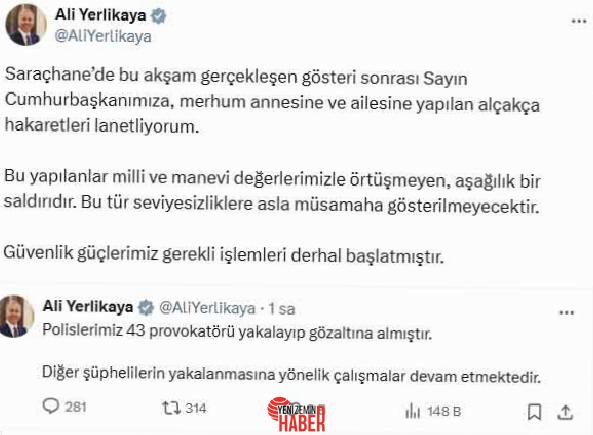Click the '1 sa' timestamp
This screenshot has height=435, width=593.
(282, 309)
